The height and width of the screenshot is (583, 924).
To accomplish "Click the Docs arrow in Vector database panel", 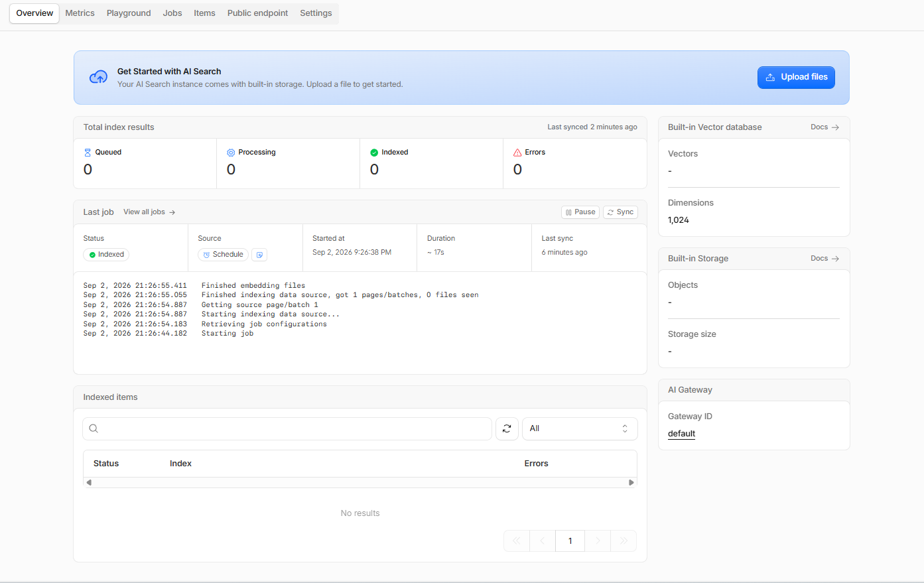I will 835,127.
